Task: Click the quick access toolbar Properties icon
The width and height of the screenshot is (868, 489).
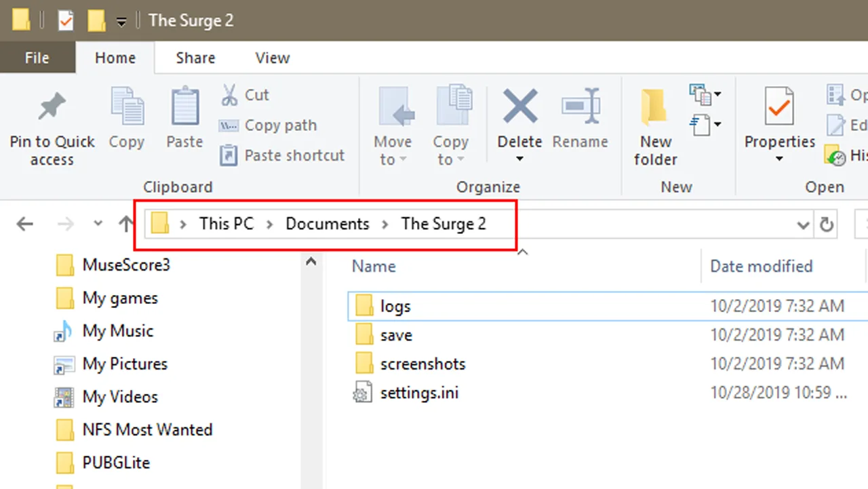Action: [65, 20]
